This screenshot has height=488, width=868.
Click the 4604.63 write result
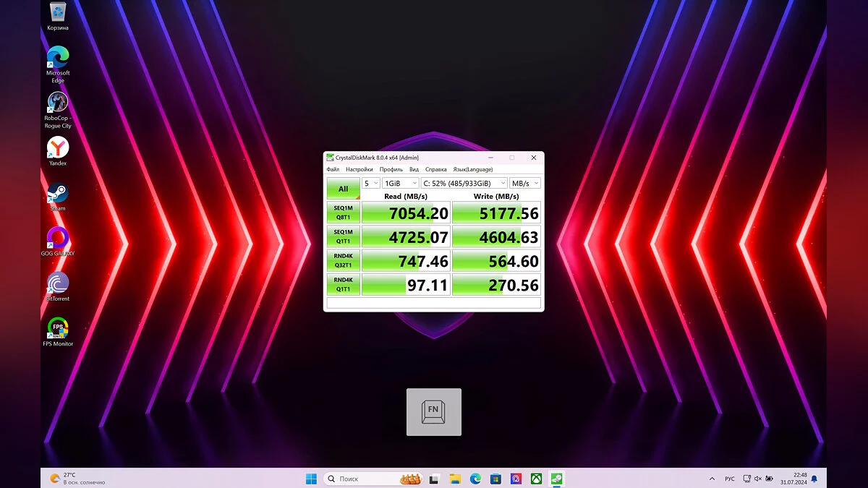496,236
